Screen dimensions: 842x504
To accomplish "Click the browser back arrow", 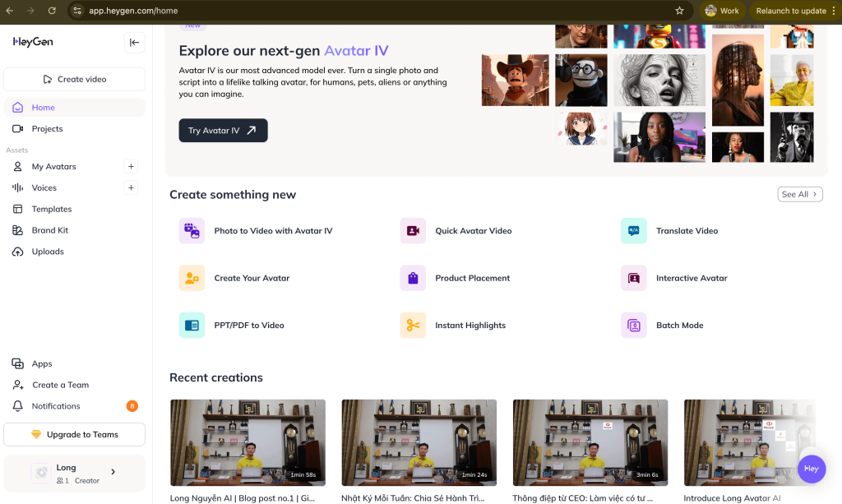I will (x=10, y=11).
